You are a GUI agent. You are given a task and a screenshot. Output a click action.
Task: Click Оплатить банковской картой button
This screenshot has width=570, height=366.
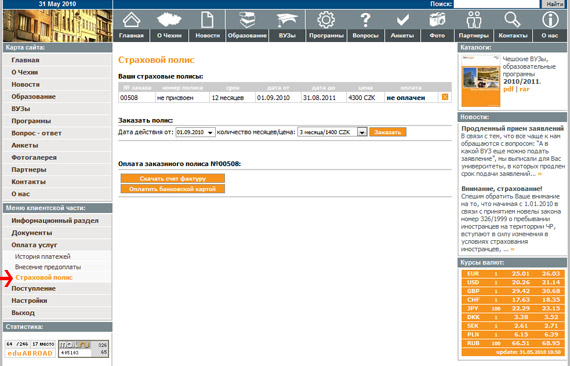tap(173, 189)
